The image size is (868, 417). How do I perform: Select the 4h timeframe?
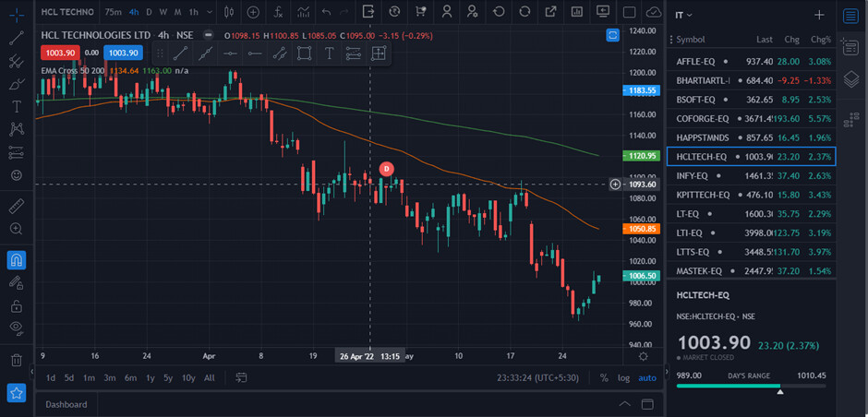[134, 12]
